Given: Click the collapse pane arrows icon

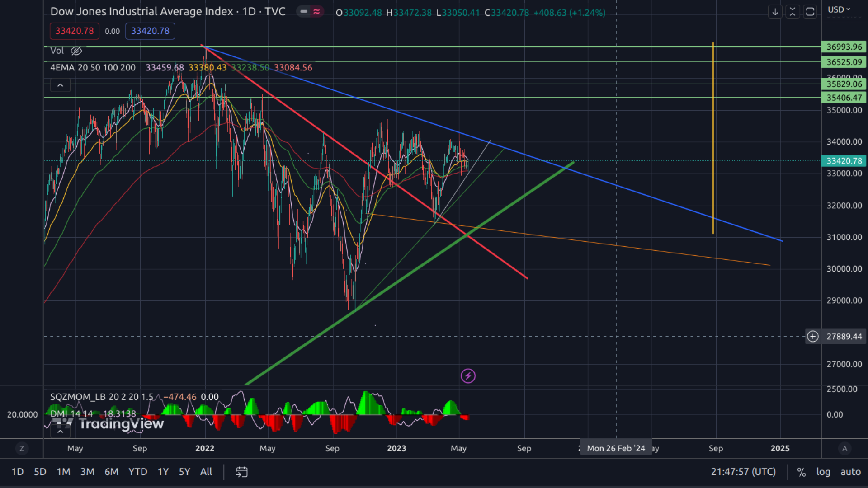Looking at the screenshot, I should coord(793,12).
